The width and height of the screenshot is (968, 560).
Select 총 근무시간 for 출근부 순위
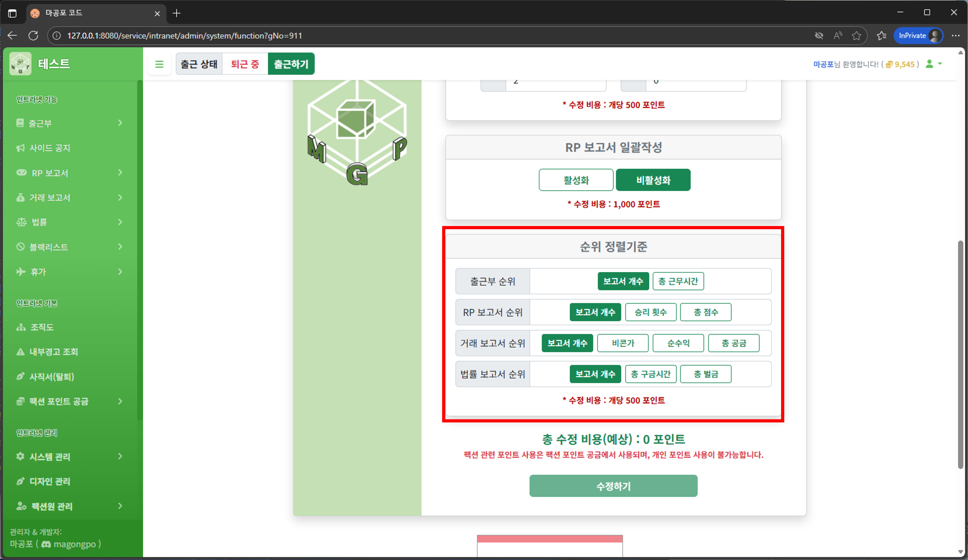678,281
